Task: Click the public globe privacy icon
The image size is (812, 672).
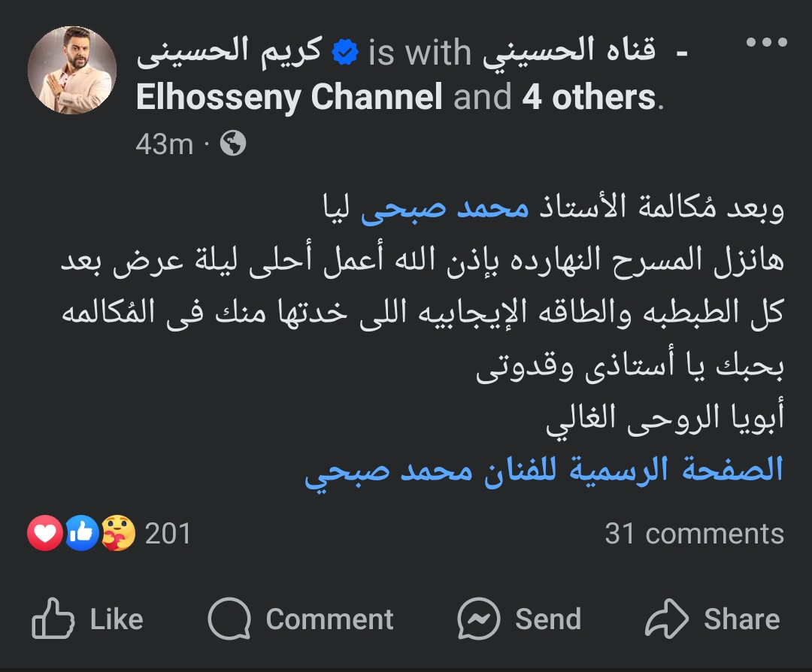Action: click(x=233, y=144)
